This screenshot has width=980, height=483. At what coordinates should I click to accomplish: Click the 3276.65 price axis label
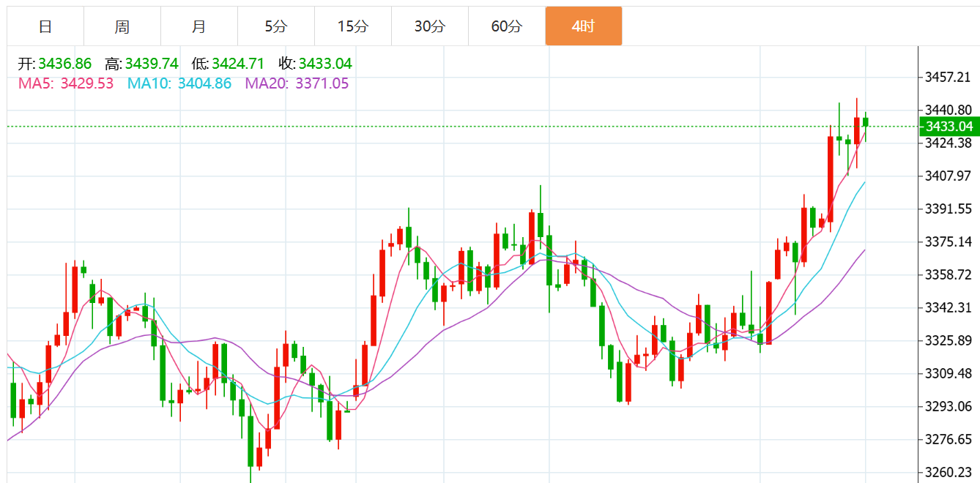click(949, 439)
